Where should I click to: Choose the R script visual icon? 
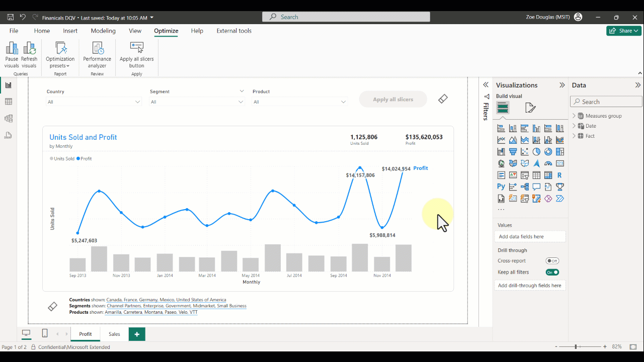(x=559, y=175)
